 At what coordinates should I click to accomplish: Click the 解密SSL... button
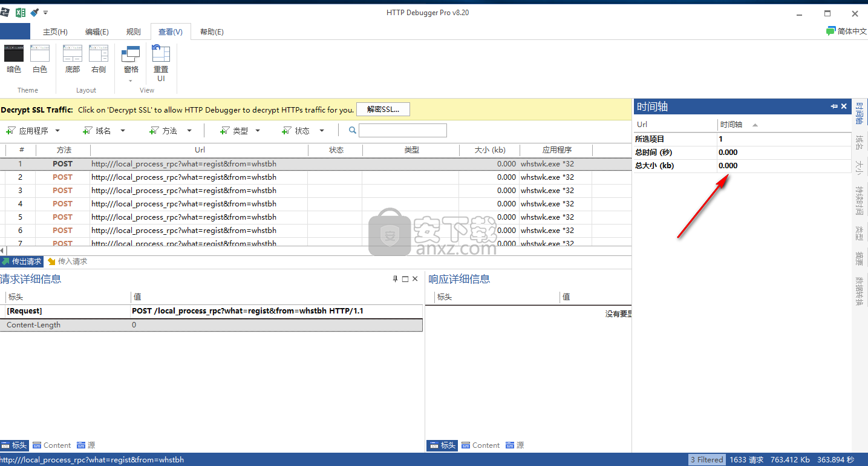pyautogui.click(x=383, y=110)
